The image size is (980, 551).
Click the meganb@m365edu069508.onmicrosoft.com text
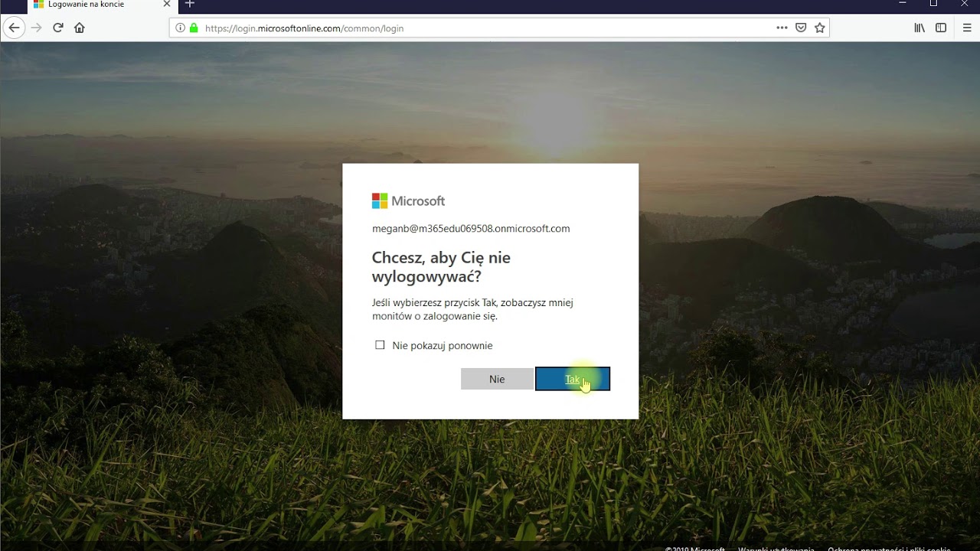pos(471,229)
